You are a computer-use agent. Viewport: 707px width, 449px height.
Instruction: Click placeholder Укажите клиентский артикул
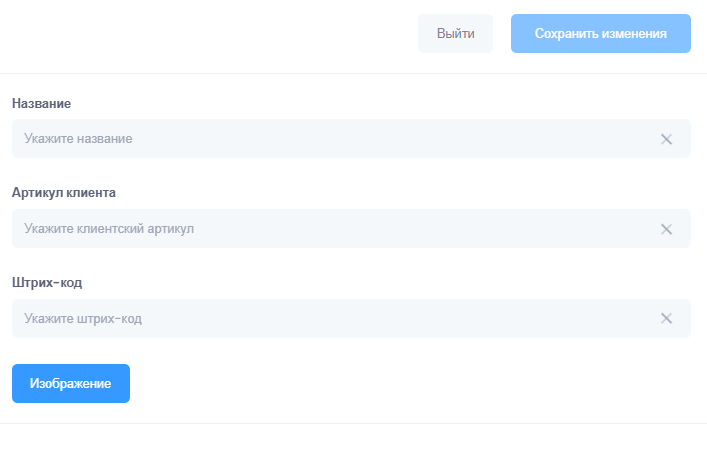[109, 229]
